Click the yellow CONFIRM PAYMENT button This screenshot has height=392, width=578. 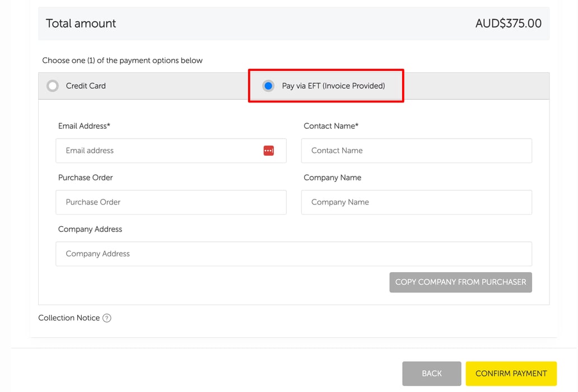511,374
